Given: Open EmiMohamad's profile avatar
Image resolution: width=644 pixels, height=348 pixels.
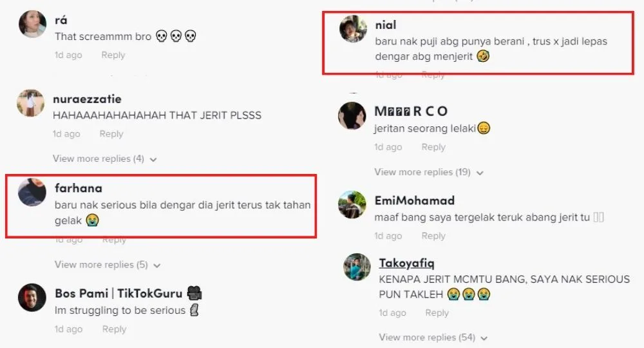Looking at the screenshot, I should pos(352,204).
